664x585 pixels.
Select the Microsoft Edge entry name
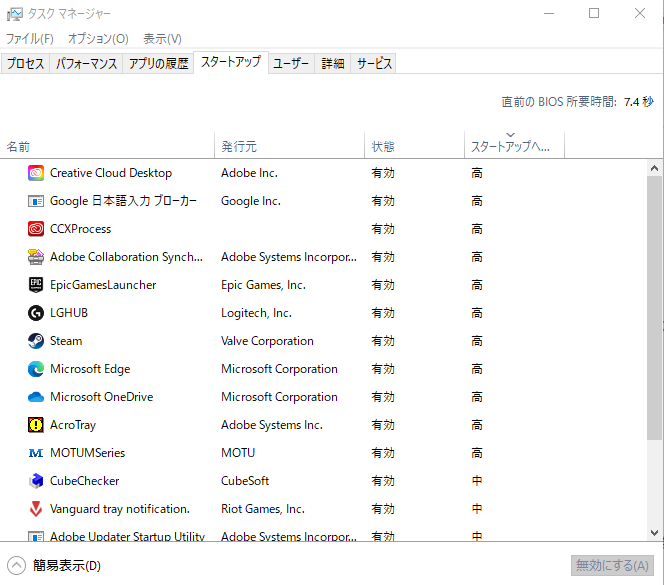90,369
